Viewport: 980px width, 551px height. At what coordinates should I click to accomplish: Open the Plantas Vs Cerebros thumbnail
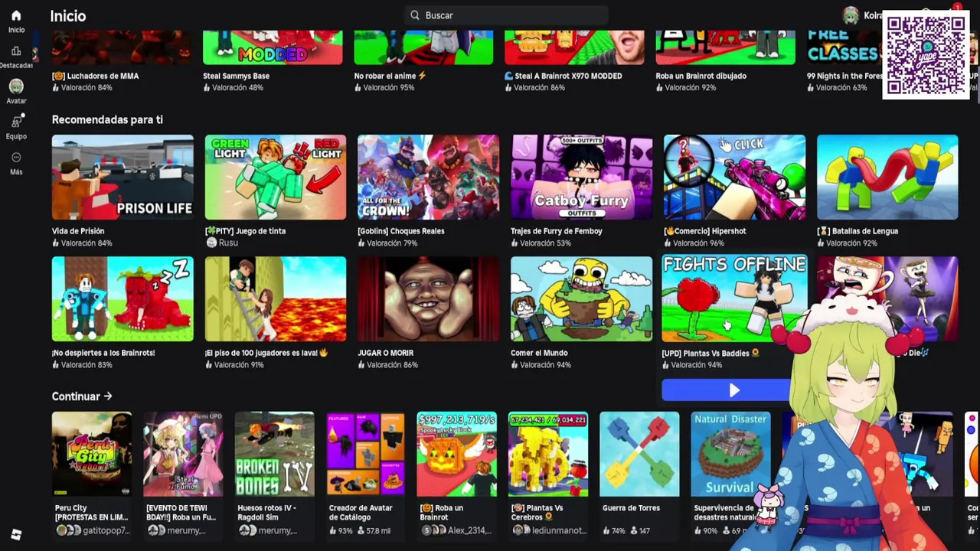tap(548, 455)
